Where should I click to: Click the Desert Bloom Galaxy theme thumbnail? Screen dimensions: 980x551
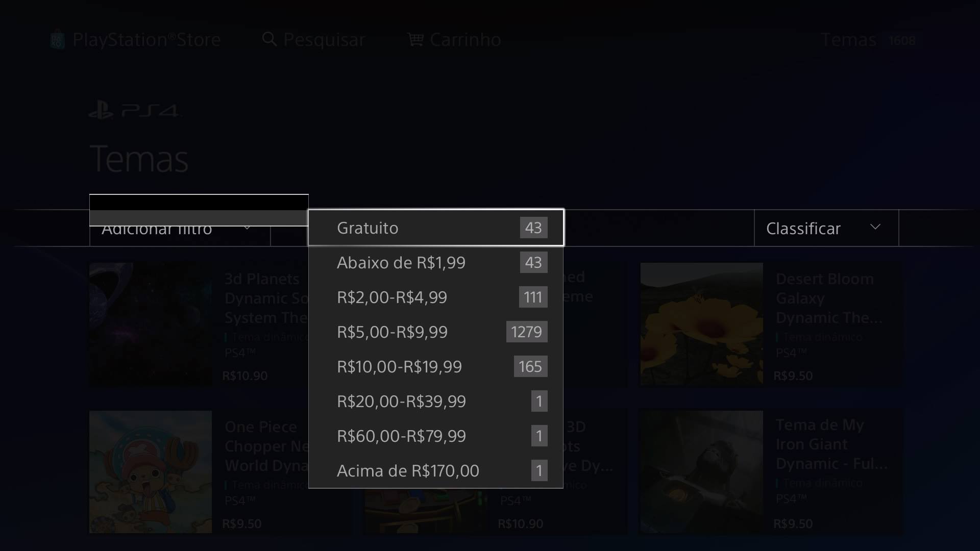[701, 323]
